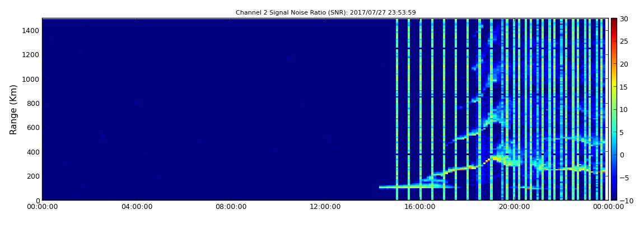Click the 16:00:00 time axis label

point(419,207)
